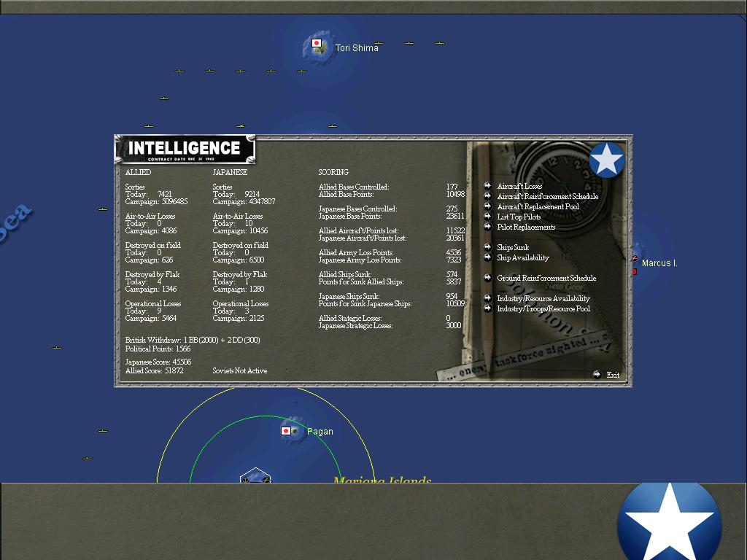
Task: Click the Soviets Not Active text
Action: click(x=239, y=370)
